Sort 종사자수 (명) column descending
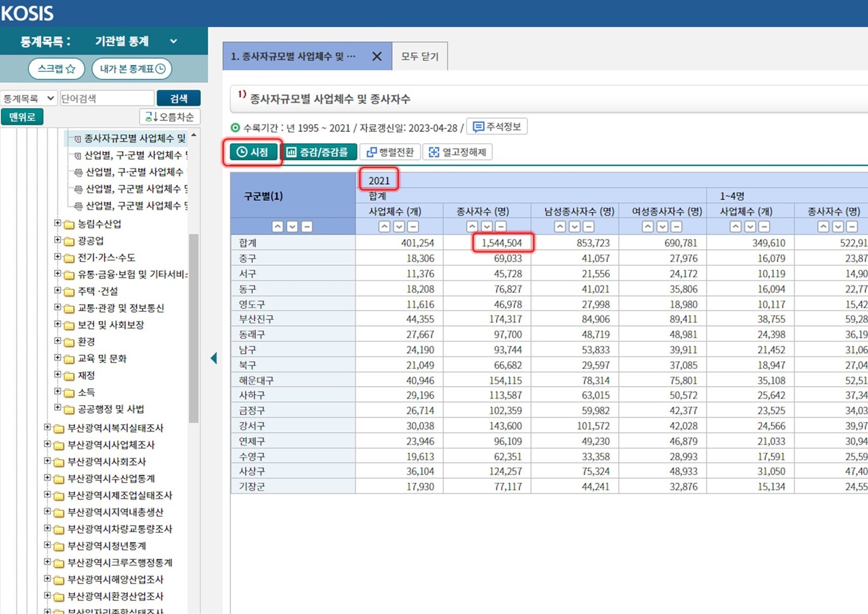This screenshot has width=868, height=614. 486,227
